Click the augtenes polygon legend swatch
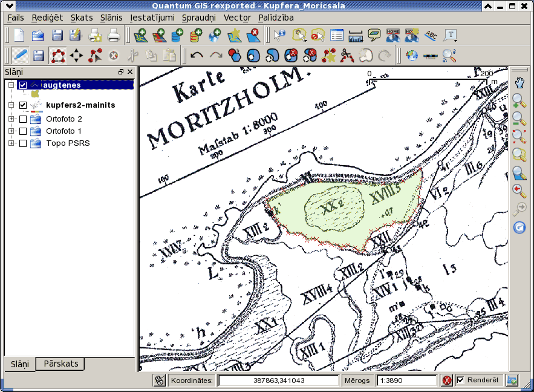The image size is (534, 392). click(34, 94)
